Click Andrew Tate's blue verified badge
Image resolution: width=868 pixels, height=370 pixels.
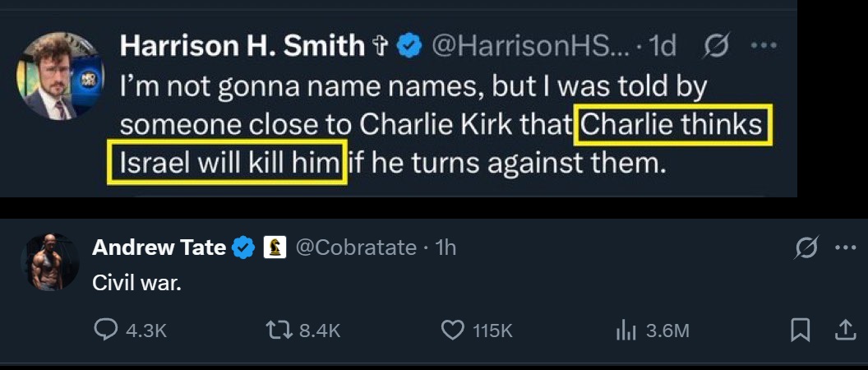[243, 247]
